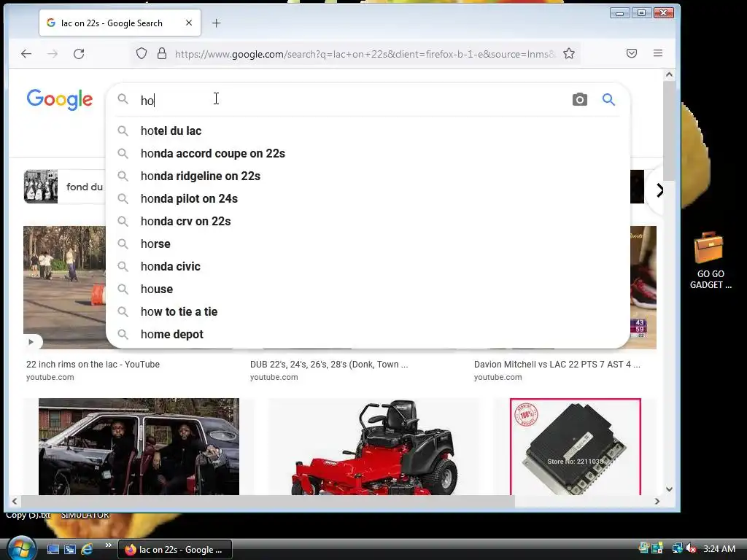The height and width of the screenshot is (560, 747).
Task: Close the 'lac on 22s' tab
Action: [x=189, y=23]
